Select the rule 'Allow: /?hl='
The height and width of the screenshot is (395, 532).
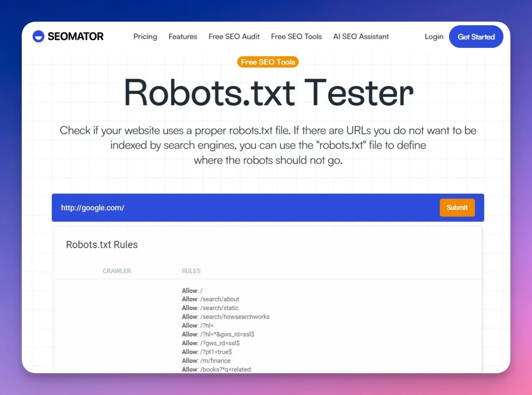(198, 325)
